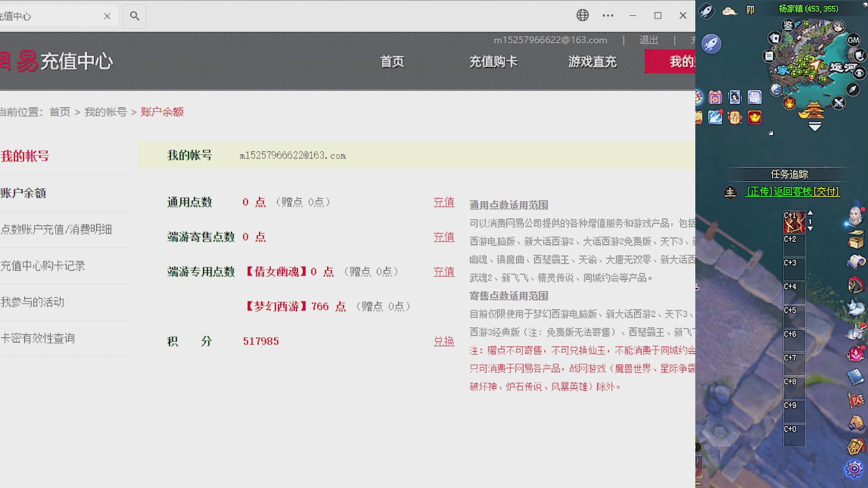Image resolution: width=868 pixels, height=488 pixels.
Task: Open the GM button on the minimap
Action: (854, 40)
